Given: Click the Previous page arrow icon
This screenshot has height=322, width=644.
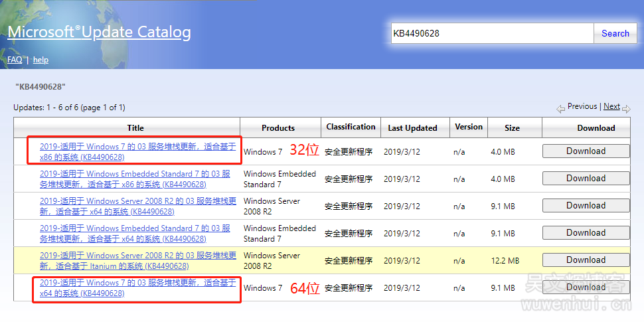Looking at the screenshot, I should 561,108.
